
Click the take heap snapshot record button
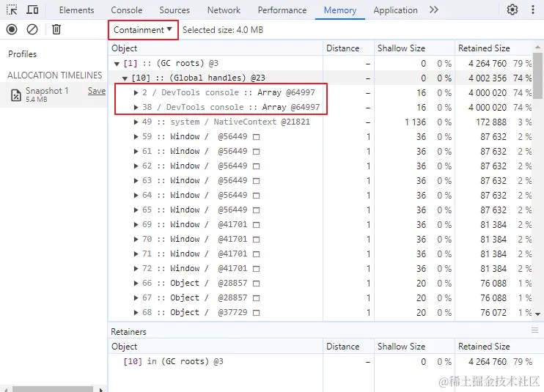click(x=12, y=29)
